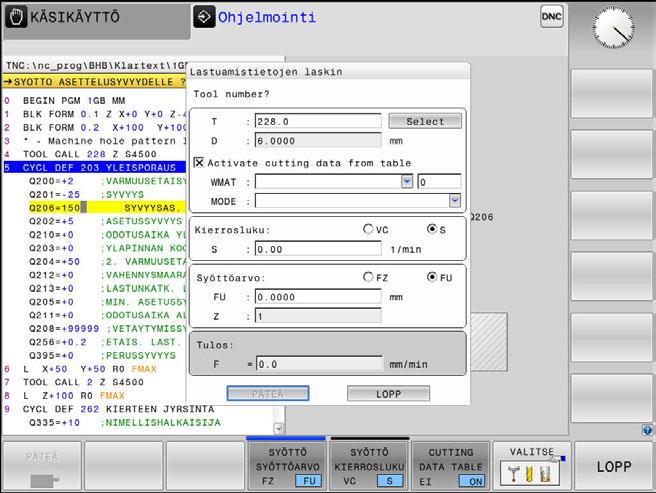The width and height of the screenshot is (656, 493).
Task: Click line 9 CYCL DEF 262 KIERTEEN JYRSINTA
Action: 109,409
